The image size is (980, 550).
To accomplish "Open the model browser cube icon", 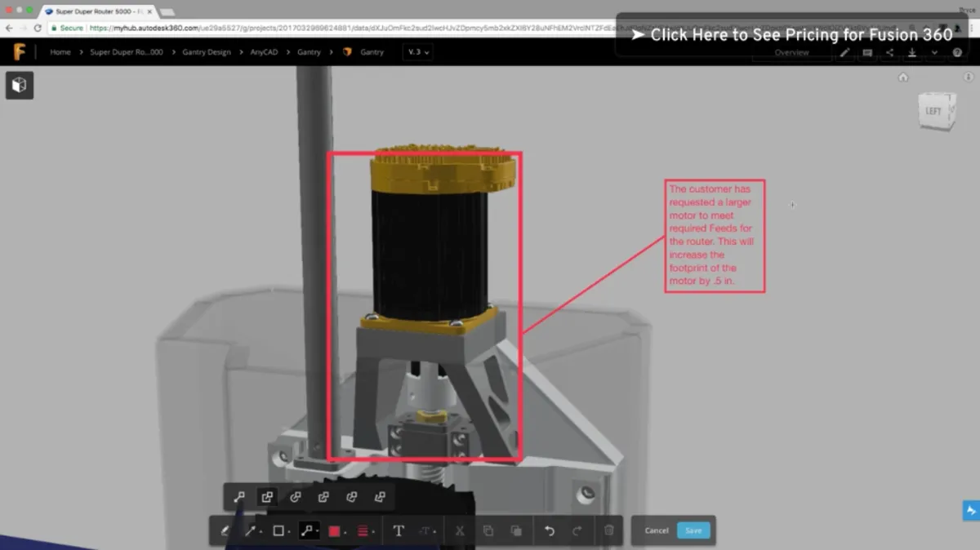I will 20,85.
